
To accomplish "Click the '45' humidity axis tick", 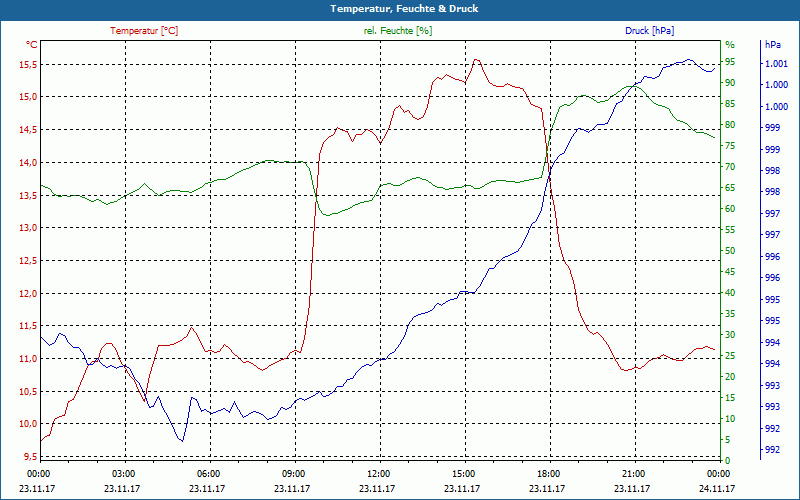I will point(730,271).
